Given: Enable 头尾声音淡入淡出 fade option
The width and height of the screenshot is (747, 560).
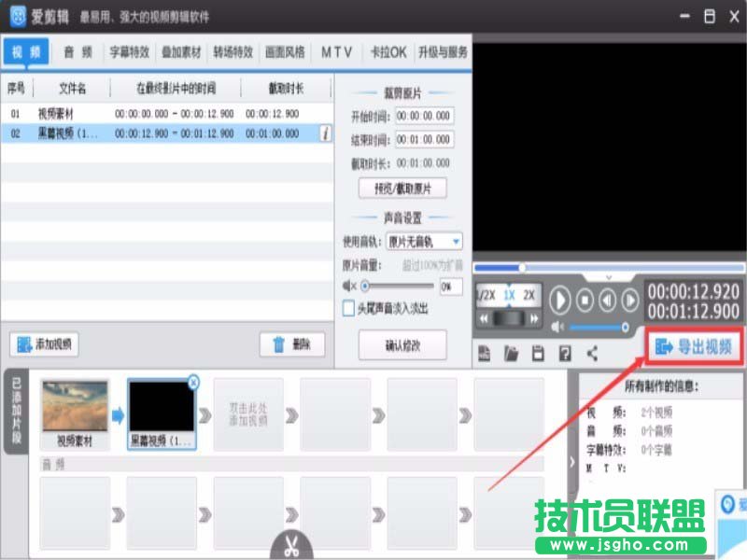Looking at the screenshot, I should pyautogui.click(x=350, y=309).
